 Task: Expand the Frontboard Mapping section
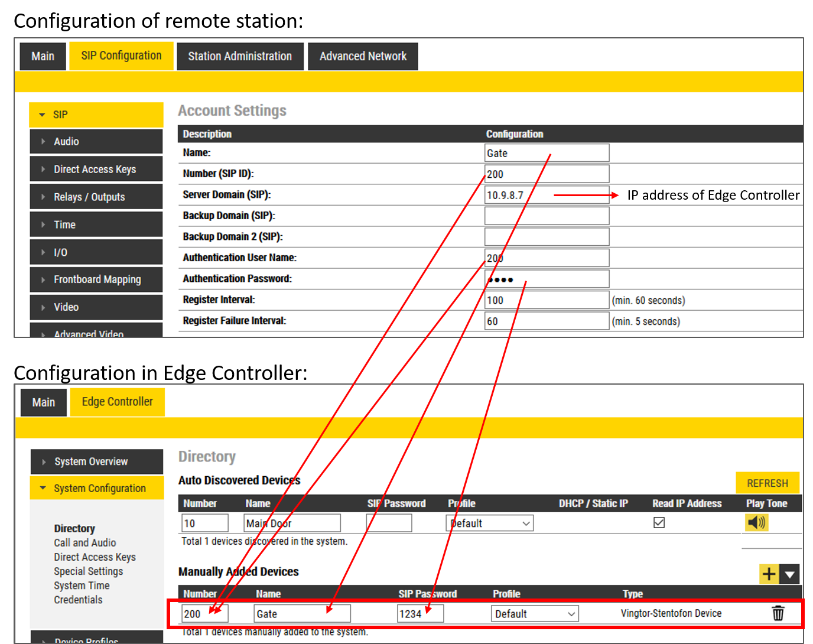(96, 280)
